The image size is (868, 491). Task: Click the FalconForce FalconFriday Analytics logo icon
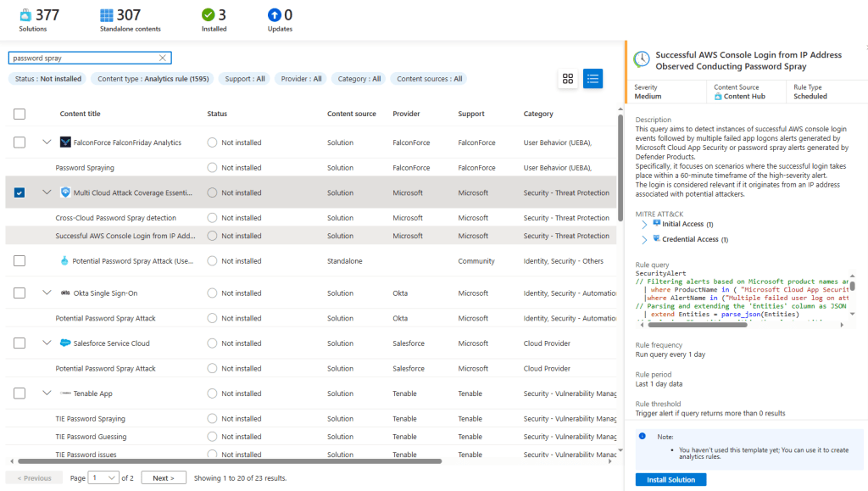pyautogui.click(x=65, y=142)
